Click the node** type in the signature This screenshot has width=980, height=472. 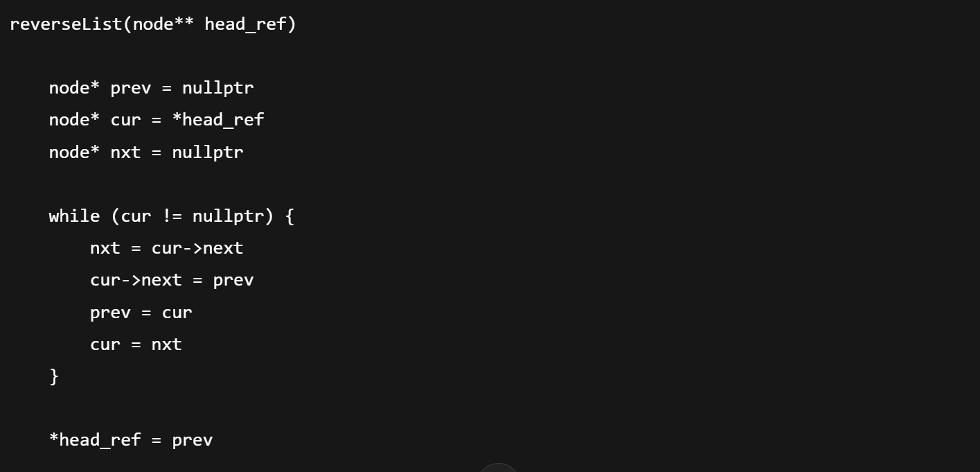point(163,24)
